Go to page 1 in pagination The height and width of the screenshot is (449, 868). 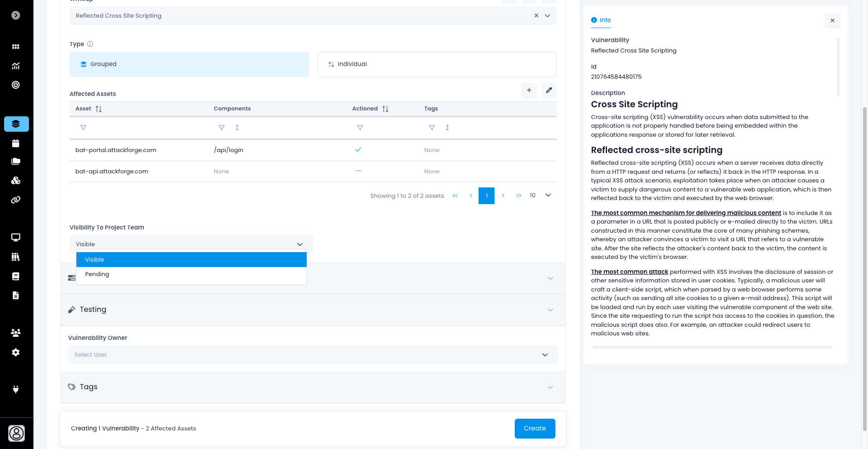(486, 196)
